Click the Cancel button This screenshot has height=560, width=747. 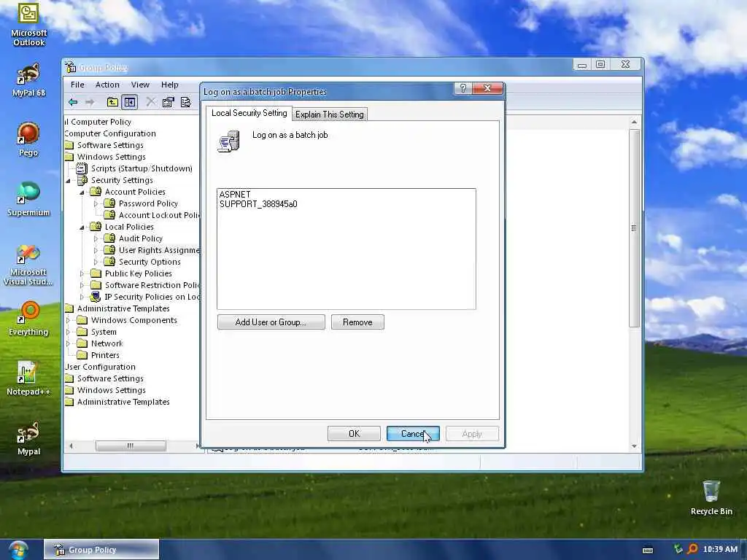tap(413, 434)
